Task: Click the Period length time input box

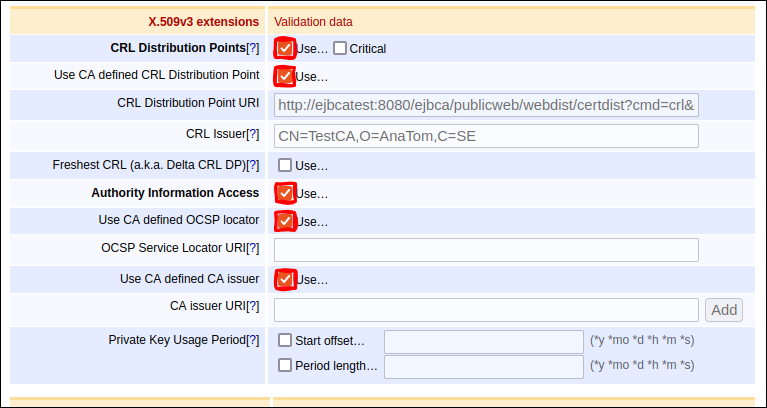Action: point(484,367)
